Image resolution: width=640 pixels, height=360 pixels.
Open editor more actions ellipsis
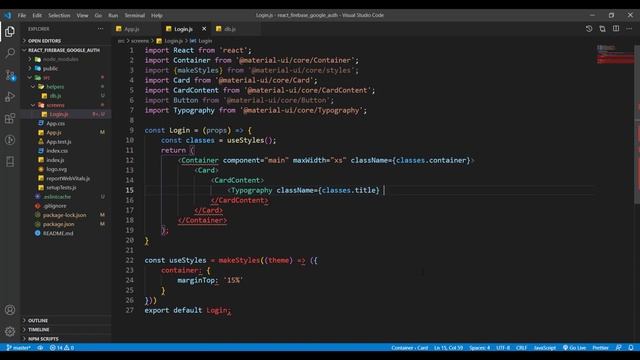click(629, 29)
